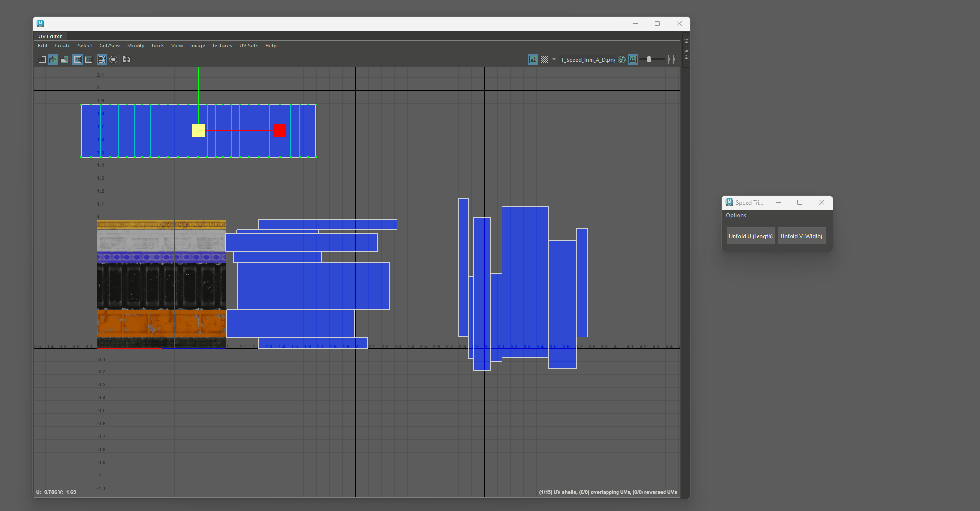Collapse the toolbar using the double-arrow handle

tap(671, 59)
